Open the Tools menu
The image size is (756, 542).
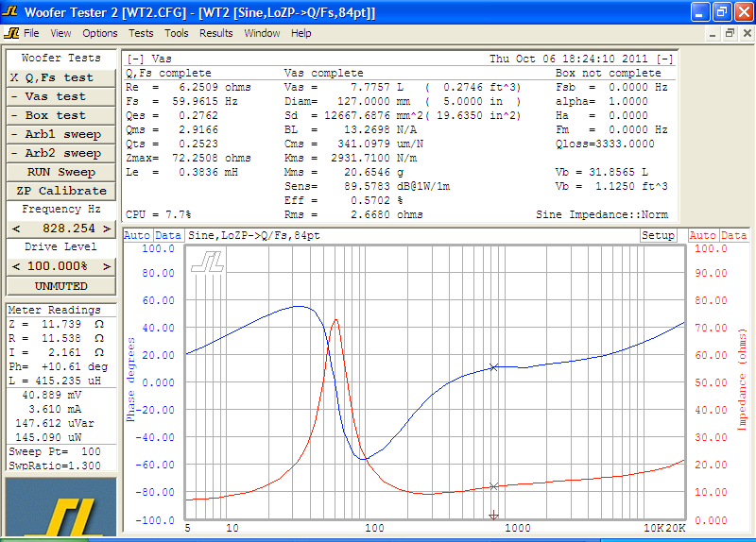coord(177,33)
